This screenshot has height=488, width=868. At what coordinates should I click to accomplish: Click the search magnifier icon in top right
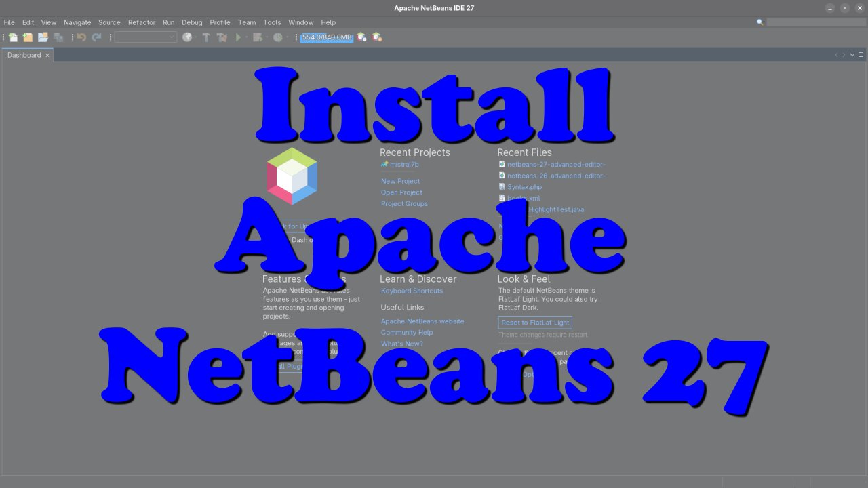[760, 22]
